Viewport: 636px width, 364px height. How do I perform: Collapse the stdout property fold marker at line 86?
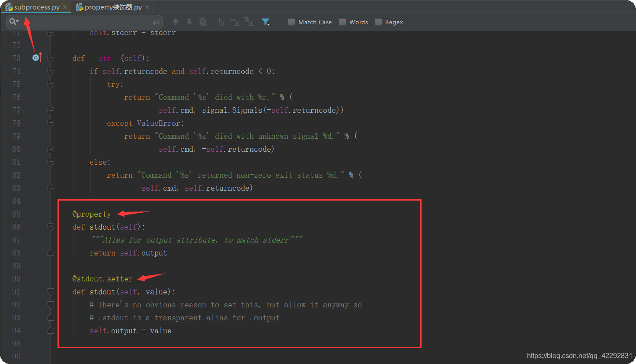point(50,227)
